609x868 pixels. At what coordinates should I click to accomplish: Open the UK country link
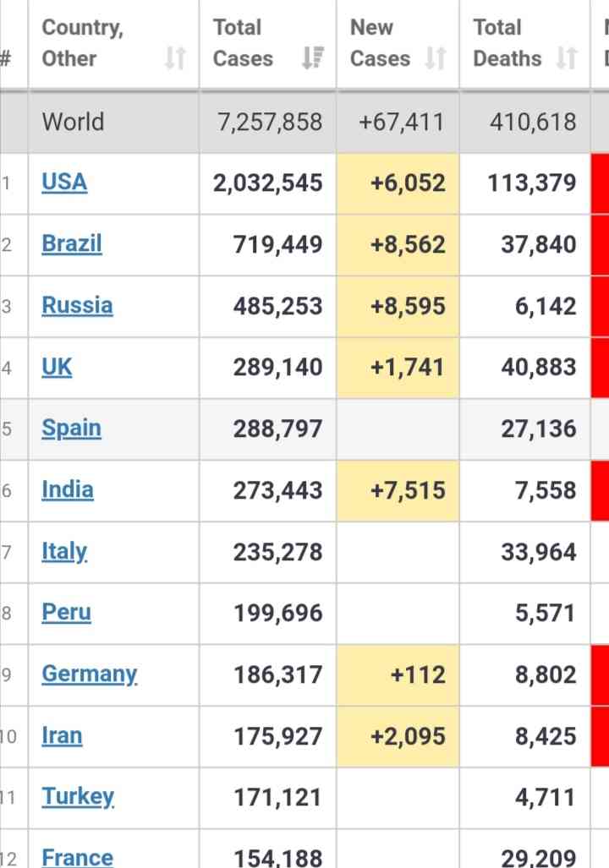point(57,367)
